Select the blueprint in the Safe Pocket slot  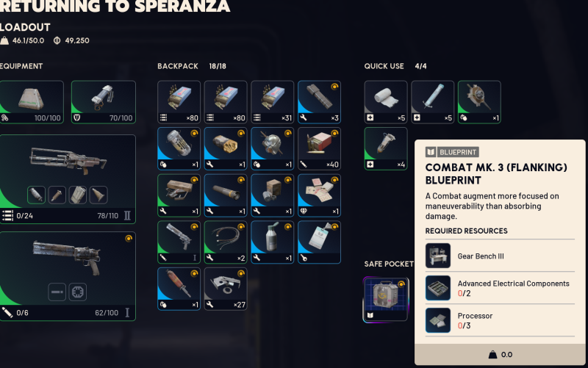(385, 299)
